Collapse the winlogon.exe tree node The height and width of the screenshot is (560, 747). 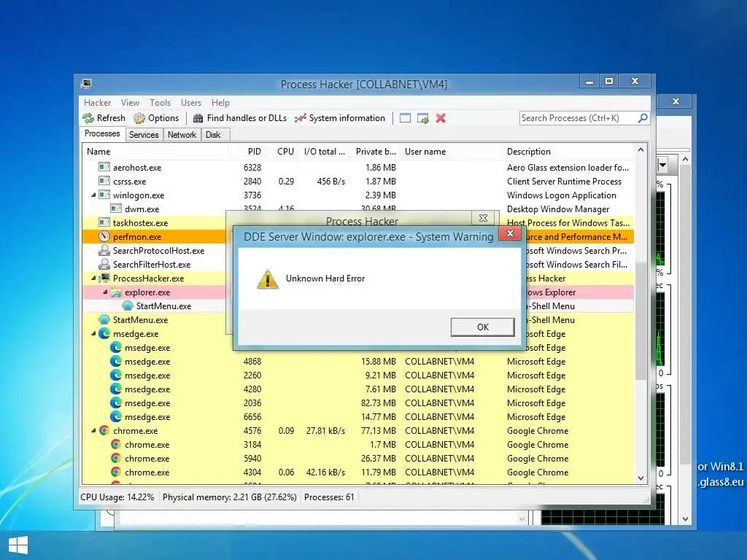[x=93, y=195]
